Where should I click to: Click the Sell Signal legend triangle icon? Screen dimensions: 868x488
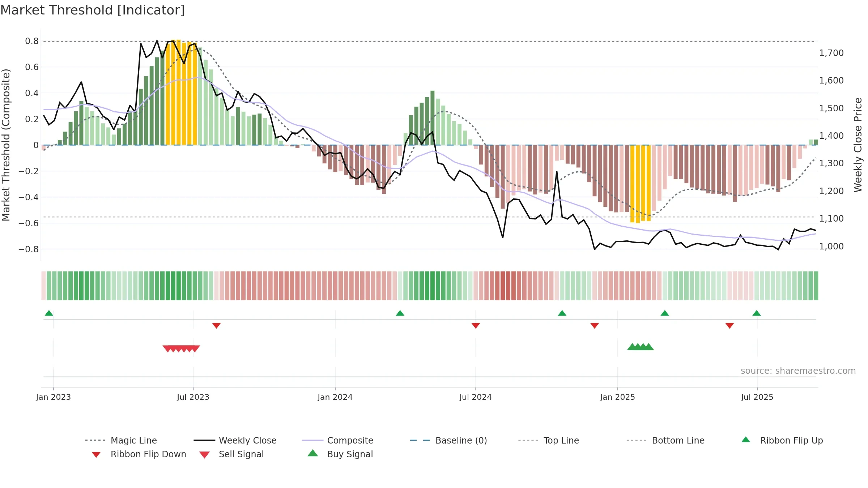204,455
